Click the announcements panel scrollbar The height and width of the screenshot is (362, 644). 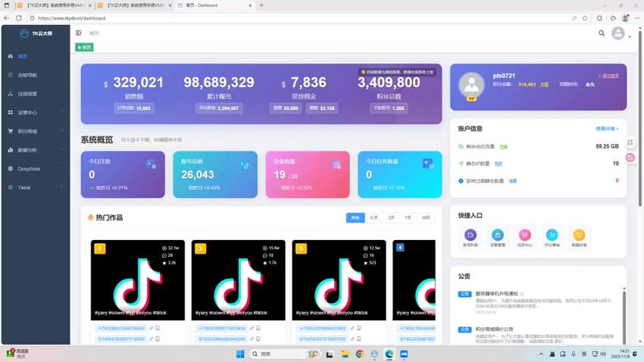pos(624,315)
